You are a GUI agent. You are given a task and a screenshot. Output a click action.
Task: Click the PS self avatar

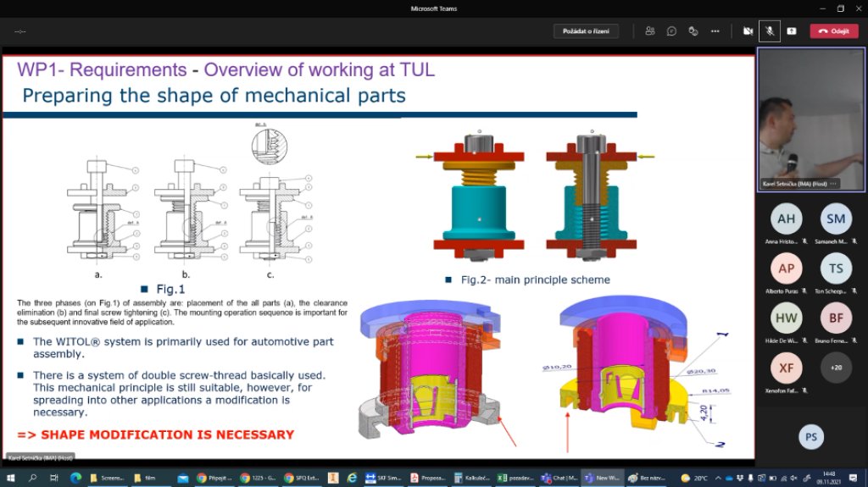[810, 436]
